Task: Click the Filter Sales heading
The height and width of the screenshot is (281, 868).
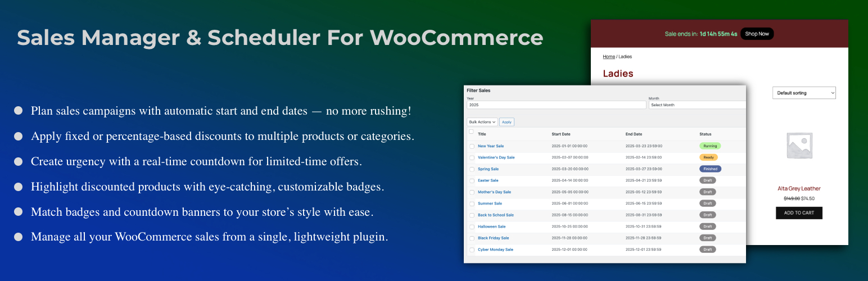Action: click(478, 90)
